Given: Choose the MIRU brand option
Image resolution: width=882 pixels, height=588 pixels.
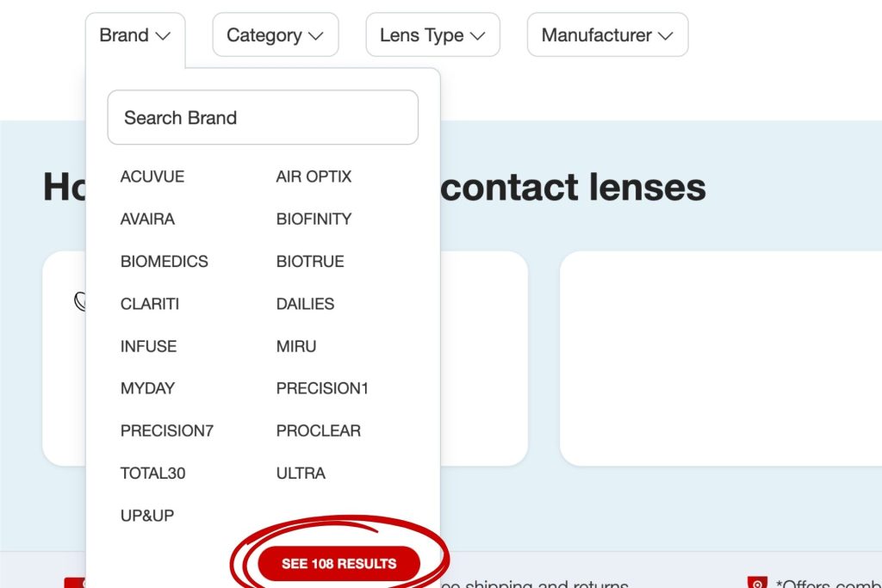Looking at the screenshot, I should coord(295,346).
